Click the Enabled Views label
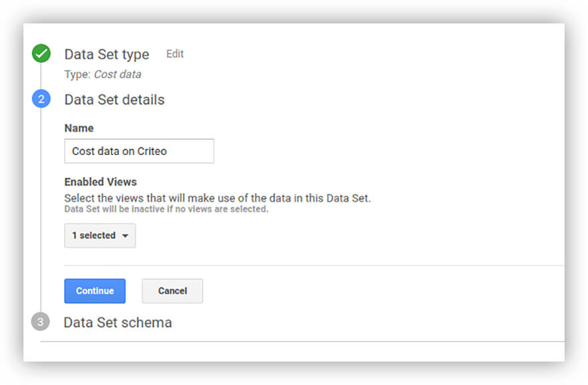This screenshot has width=588, height=385. tap(100, 182)
